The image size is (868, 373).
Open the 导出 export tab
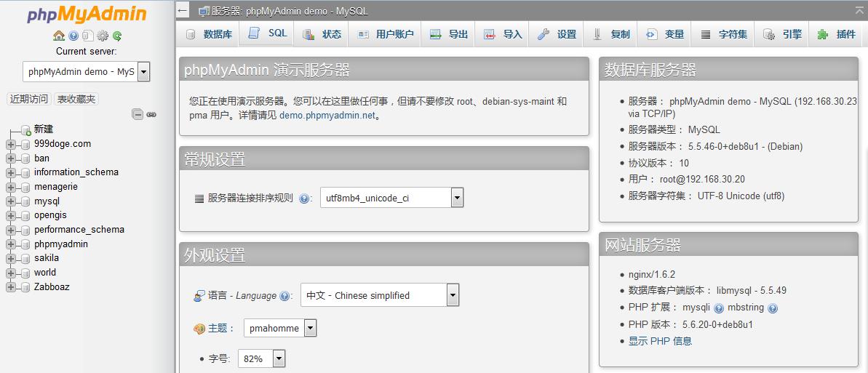click(x=449, y=34)
